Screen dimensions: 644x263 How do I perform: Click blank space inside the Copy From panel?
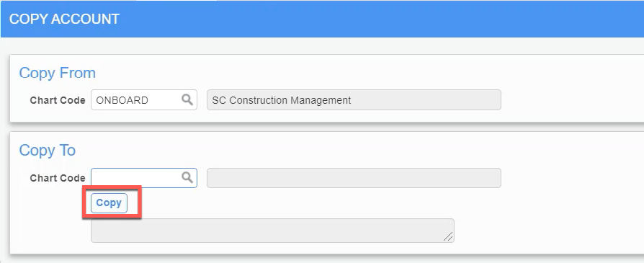571,89
